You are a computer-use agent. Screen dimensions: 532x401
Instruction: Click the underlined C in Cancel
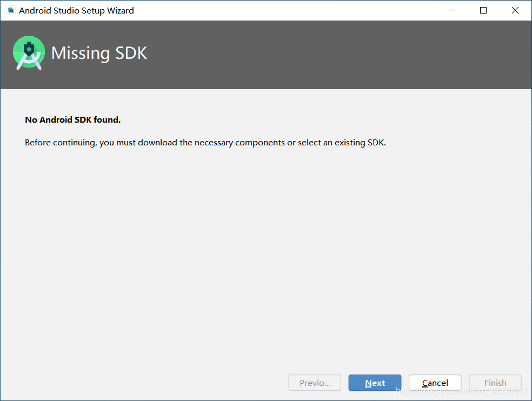[425, 383]
